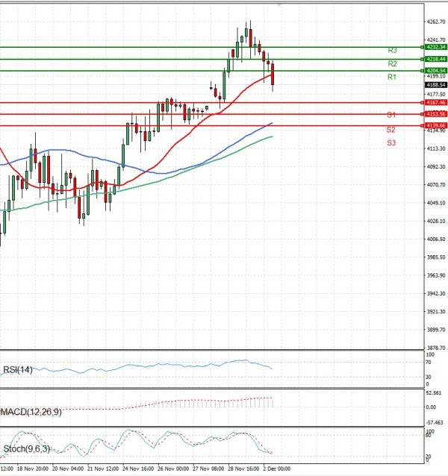Click the 4218.44 green price tag
Viewport: 448px width, 476px height.
[x=436, y=58]
